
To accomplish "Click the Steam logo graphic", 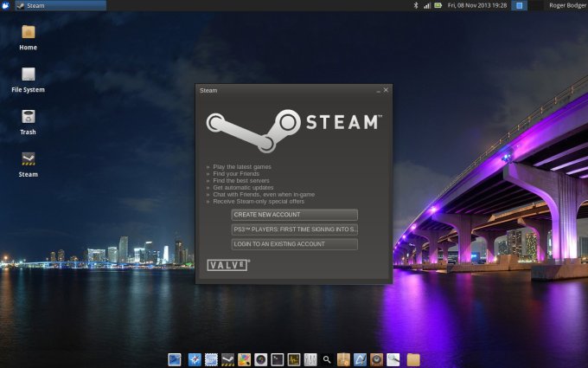I will click(x=294, y=131).
